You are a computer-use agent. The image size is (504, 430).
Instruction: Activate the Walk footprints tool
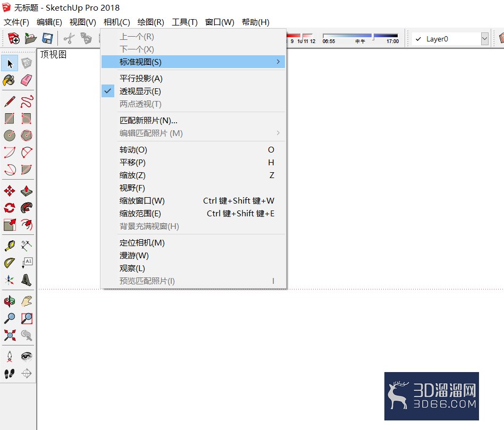(x=10, y=374)
